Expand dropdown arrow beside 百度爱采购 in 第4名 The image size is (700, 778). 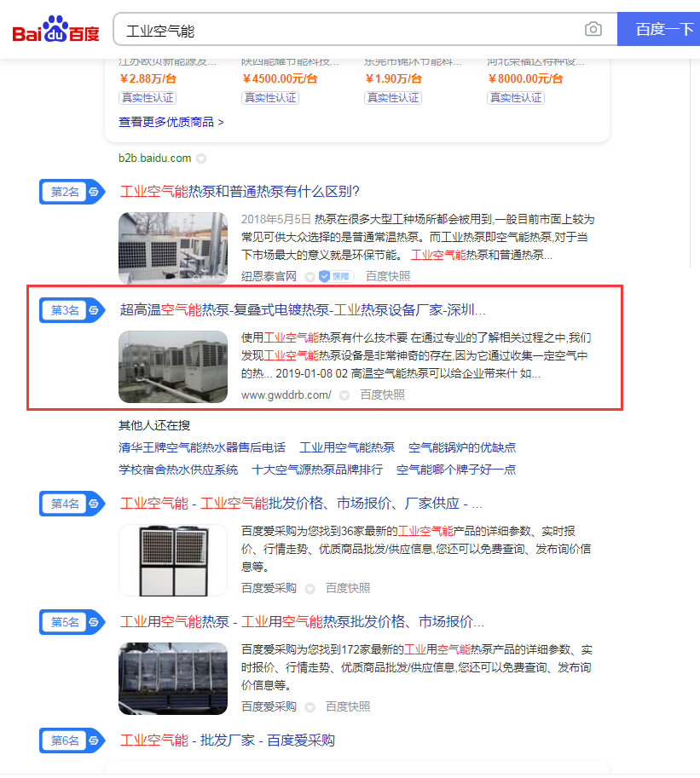click(310, 589)
